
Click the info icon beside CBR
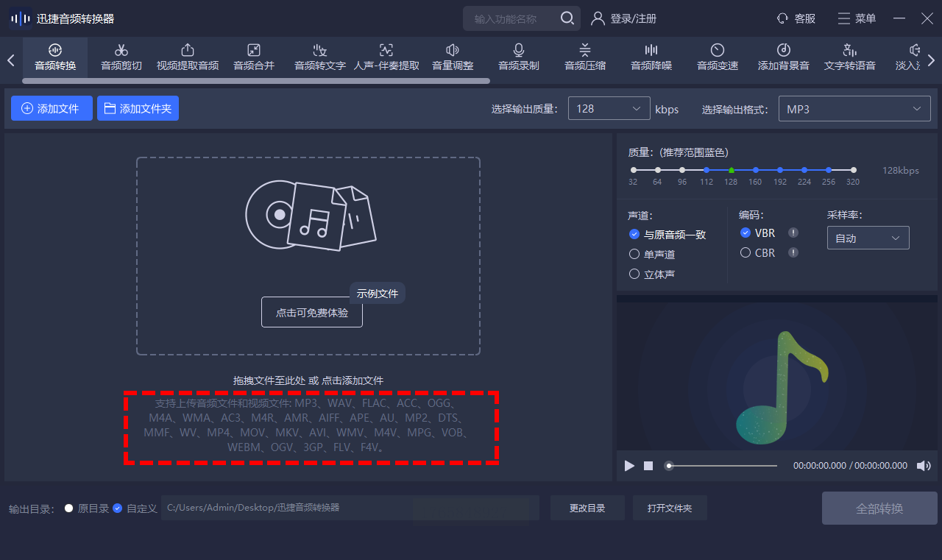coord(793,252)
